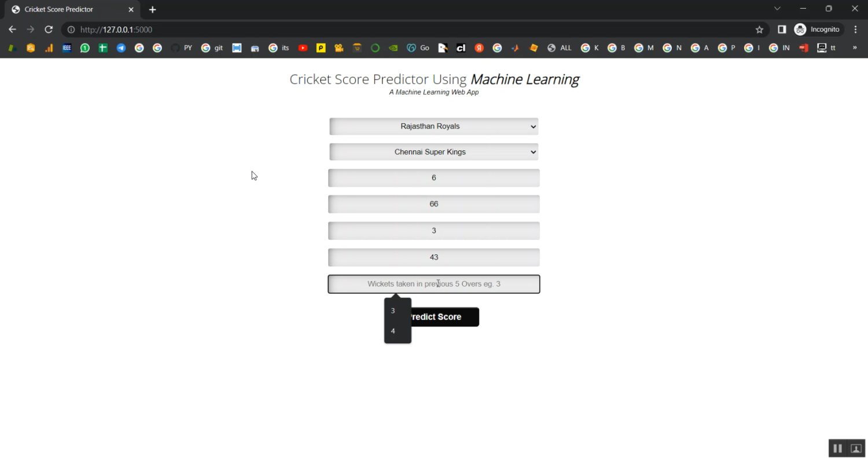The image size is (868, 459).
Task: Open the YouTube bookmark
Action: point(303,48)
